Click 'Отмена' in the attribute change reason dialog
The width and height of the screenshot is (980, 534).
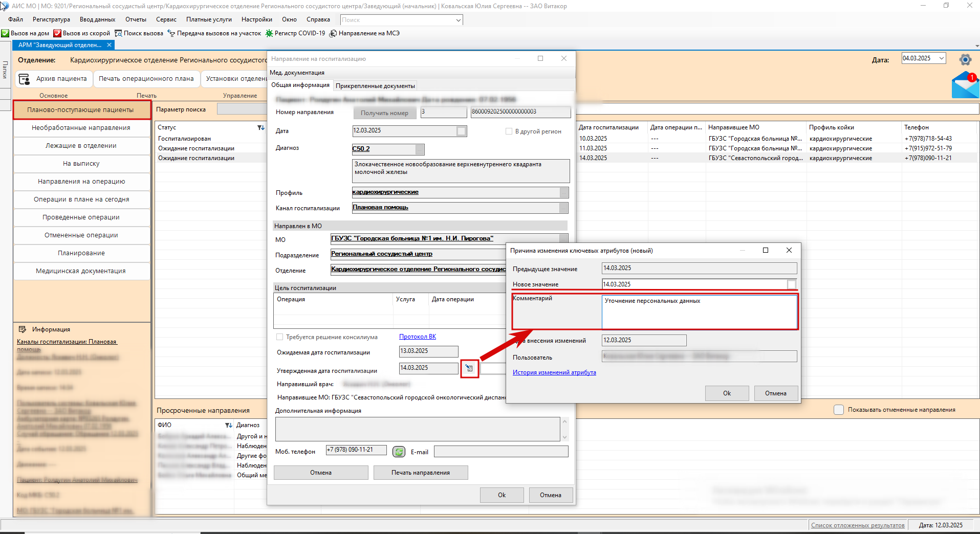[x=775, y=393]
